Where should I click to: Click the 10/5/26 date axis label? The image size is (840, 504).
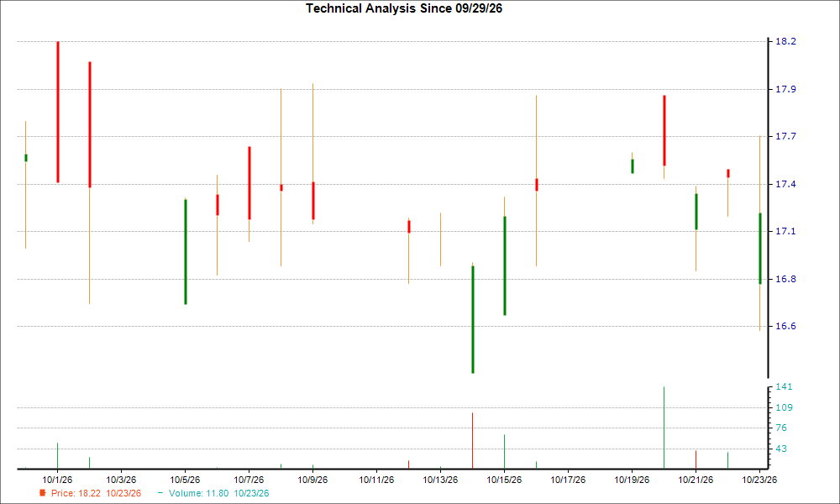185,480
